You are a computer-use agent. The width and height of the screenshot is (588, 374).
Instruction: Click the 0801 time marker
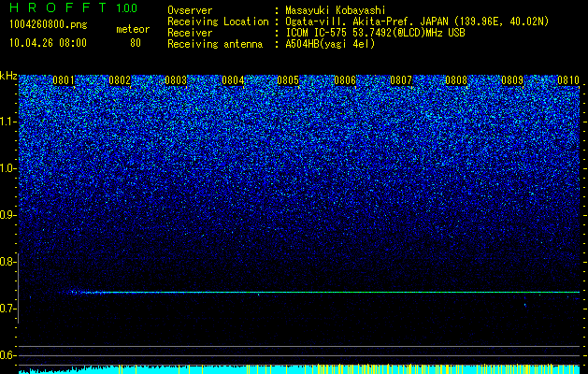[64, 80]
